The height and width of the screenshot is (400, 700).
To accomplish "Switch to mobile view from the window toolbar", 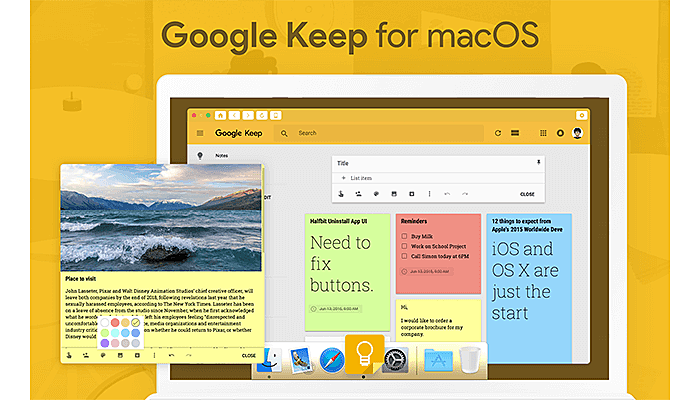I will point(276,116).
